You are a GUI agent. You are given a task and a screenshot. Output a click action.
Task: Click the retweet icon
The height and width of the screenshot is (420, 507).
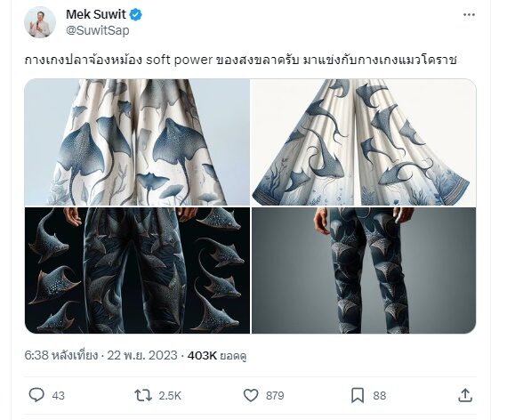tap(143, 395)
